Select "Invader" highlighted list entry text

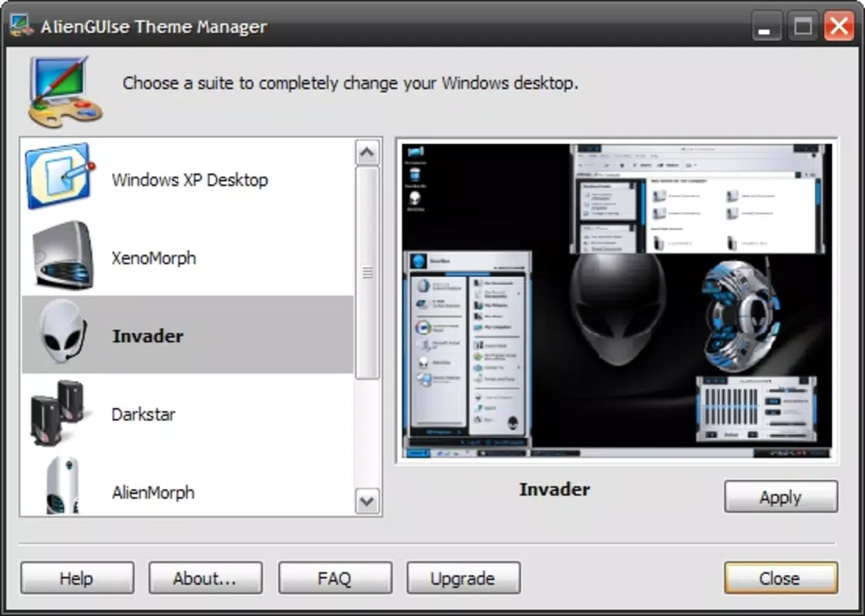click(x=148, y=336)
